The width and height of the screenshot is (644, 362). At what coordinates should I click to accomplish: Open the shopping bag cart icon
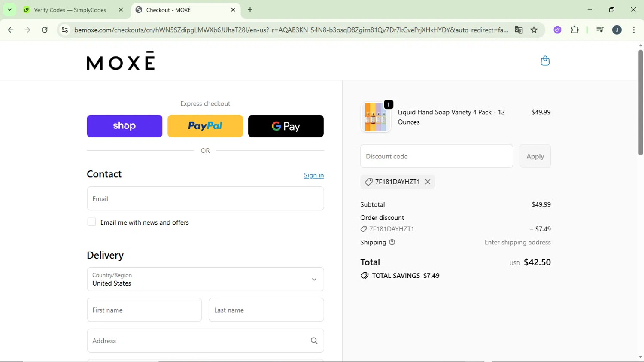point(545,61)
